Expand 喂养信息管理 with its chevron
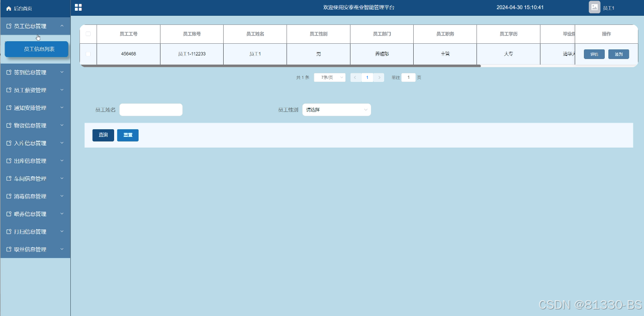This screenshot has width=644, height=316. (62, 214)
